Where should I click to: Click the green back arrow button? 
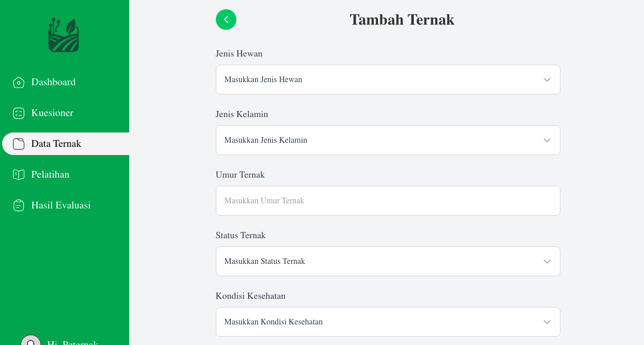[226, 20]
